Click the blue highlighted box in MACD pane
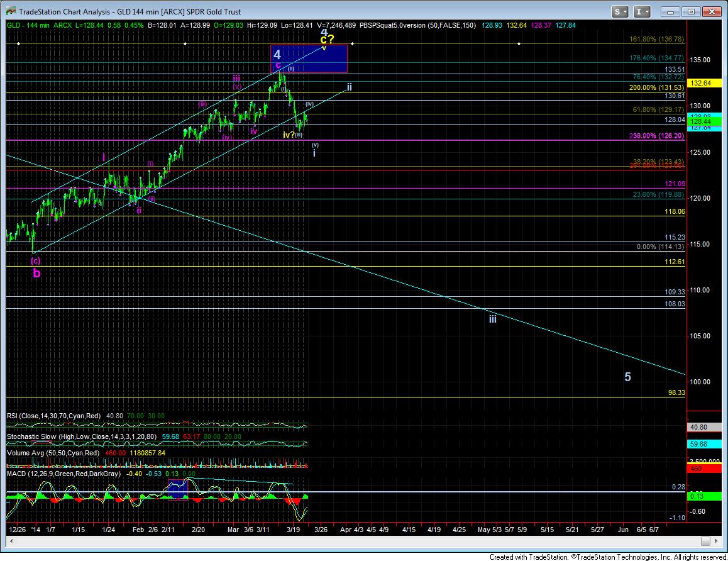728x561 pixels. click(x=177, y=489)
